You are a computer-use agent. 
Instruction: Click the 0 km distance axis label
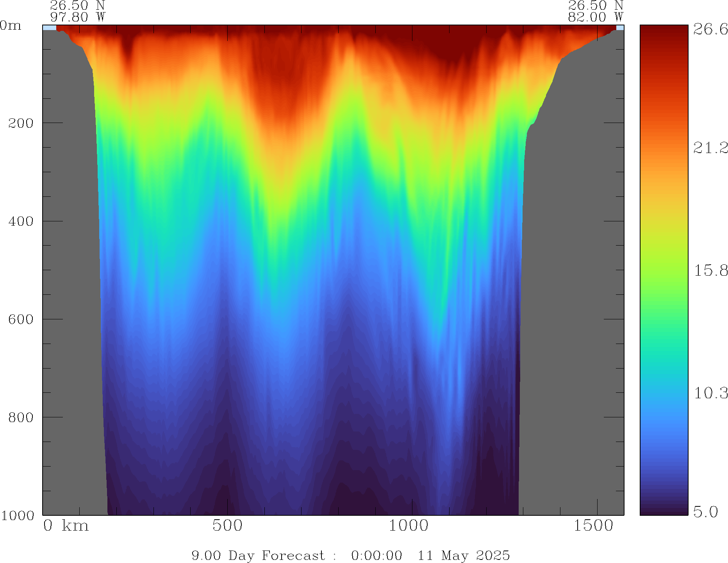(66, 526)
